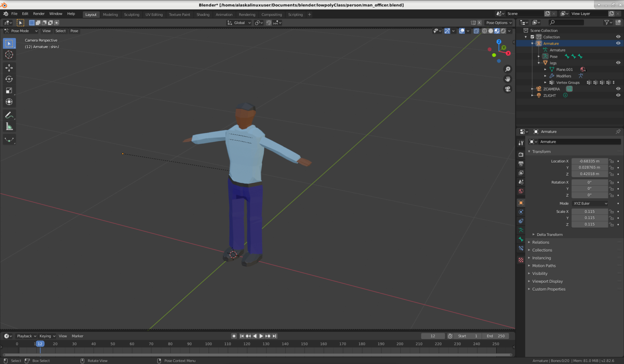Click the pan view hand icon
Image resolution: width=624 pixels, height=364 pixels.
tap(507, 79)
